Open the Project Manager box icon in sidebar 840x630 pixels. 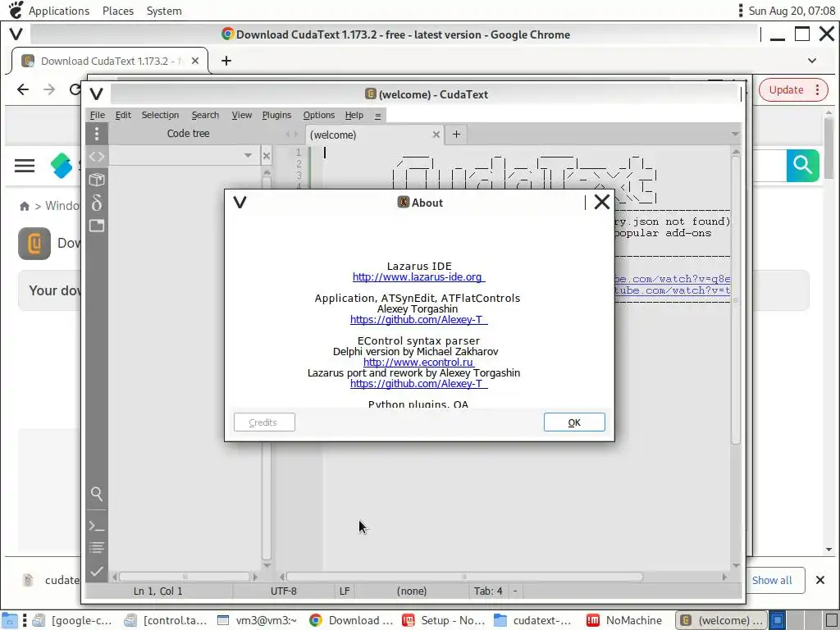point(97,180)
